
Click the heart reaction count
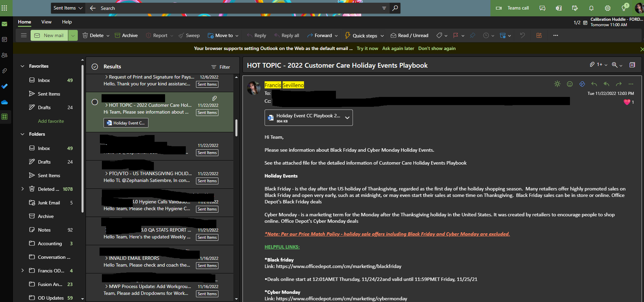629,102
